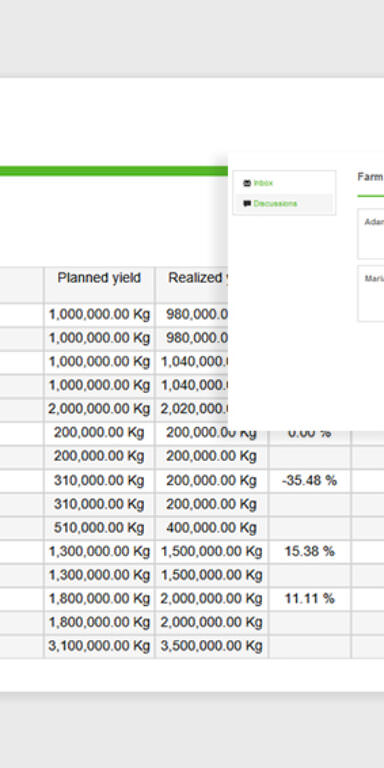
Task: Select the 11.11 % deviation cell
Action: tap(310, 599)
